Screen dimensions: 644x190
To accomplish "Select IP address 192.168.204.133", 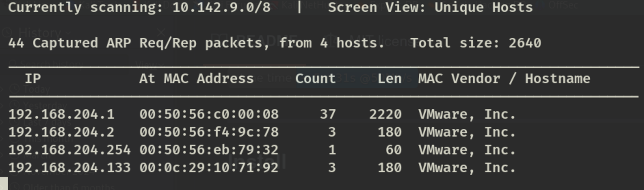I will tap(69, 167).
